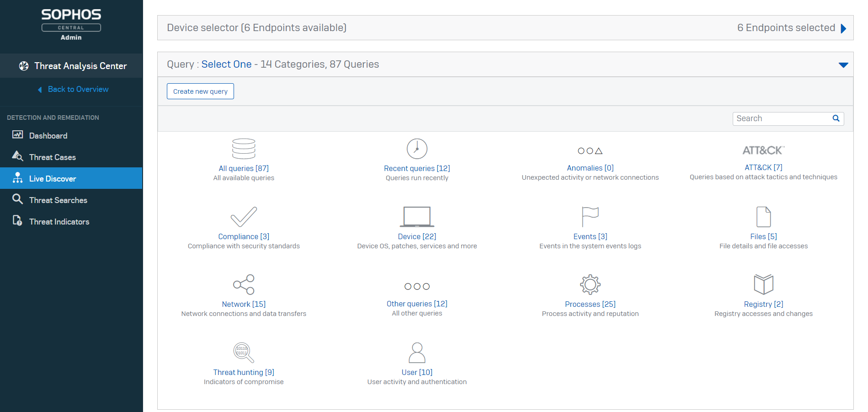This screenshot has height=412, width=868.
Task: Collapse the Query panel dropdown arrow
Action: (x=843, y=65)
